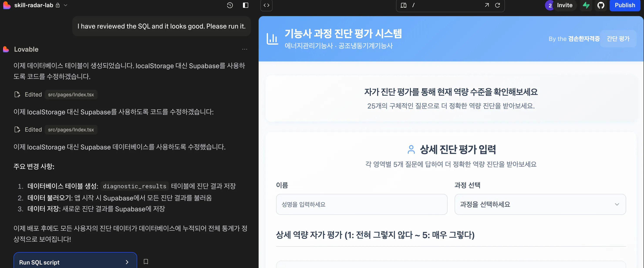Click the Publish button
Screen dimensions: 644x268
tap(624, 5)
